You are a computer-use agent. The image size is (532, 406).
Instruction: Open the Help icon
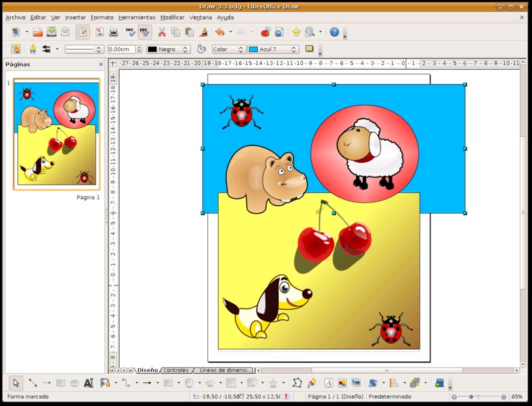coord(334,32)
